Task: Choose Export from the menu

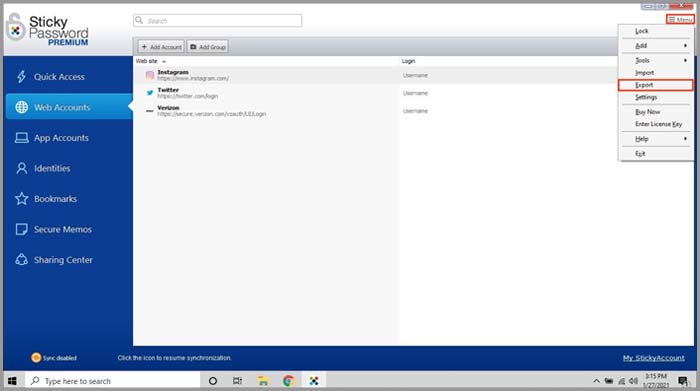Action: [x=655, y=85]
